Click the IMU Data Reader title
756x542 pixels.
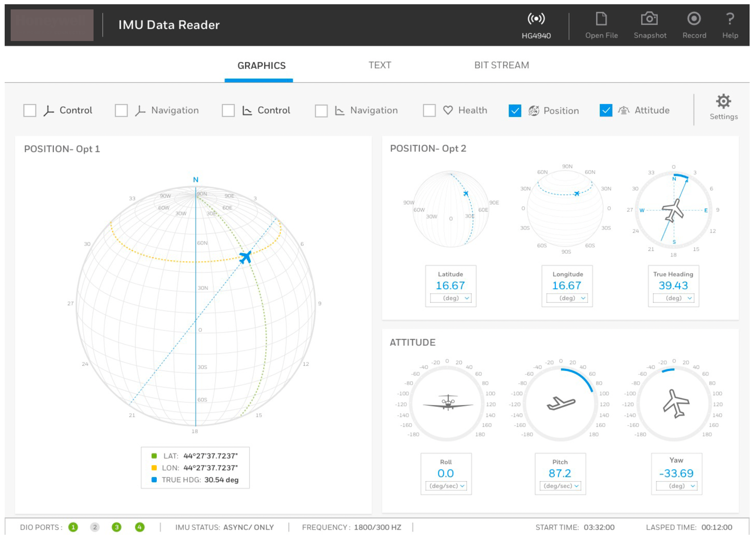pos(169,25)
